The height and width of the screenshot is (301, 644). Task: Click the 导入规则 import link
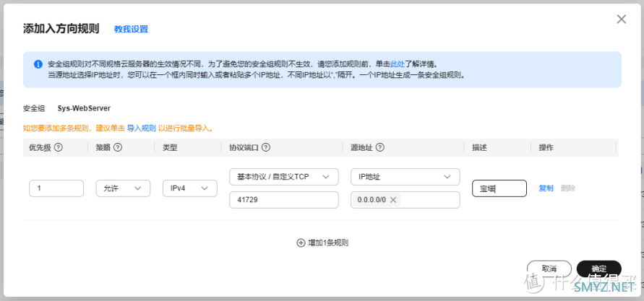[x=141, y=128]
